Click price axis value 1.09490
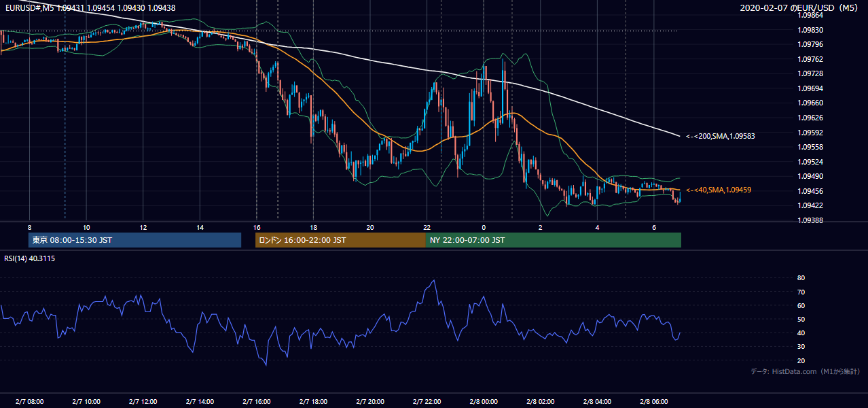868x408 pixels. tap(810, 176)
